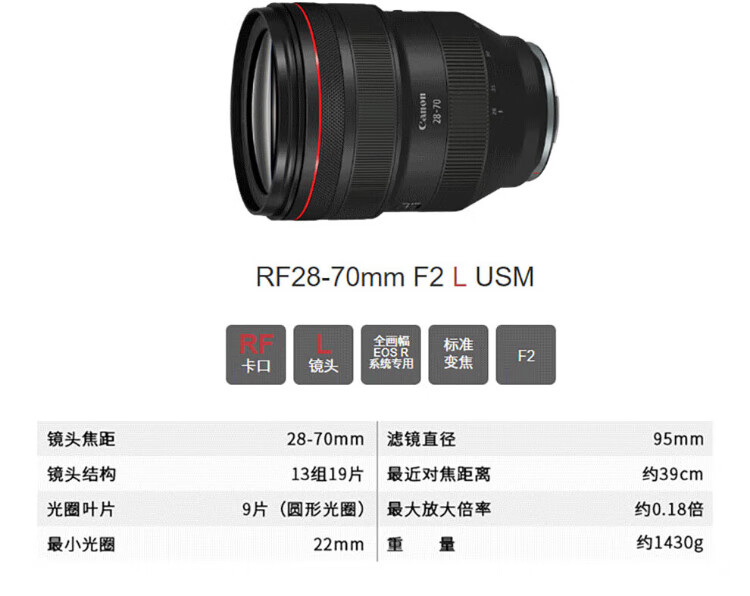This screenshot has height=596, width=750.
Task: Click the 约0.18倍 magnification value
Action: (669, 509)
